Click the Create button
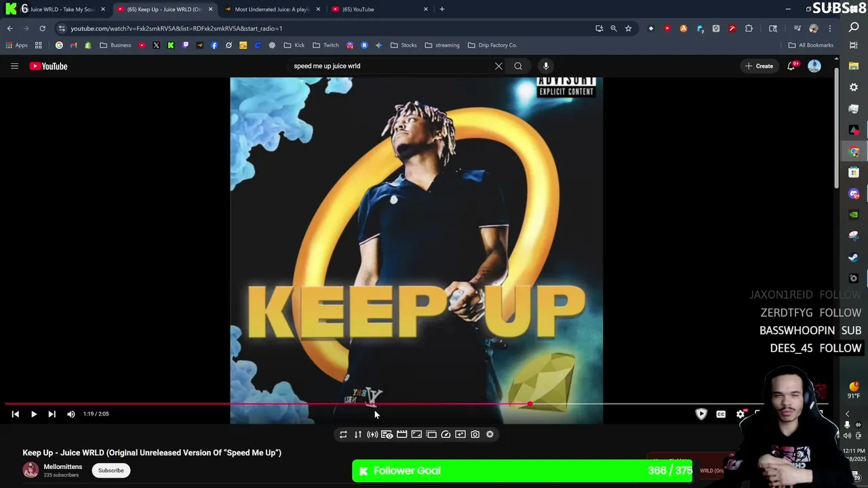 point(759,66)
